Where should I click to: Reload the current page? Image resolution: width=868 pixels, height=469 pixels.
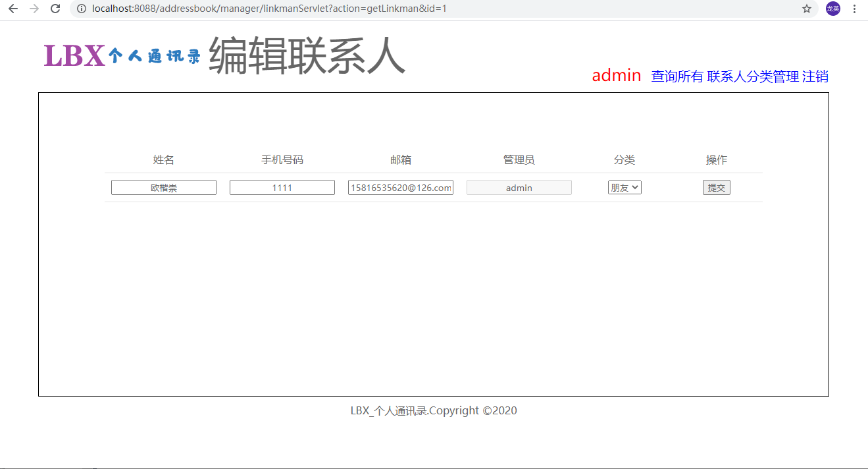point(56,9)
